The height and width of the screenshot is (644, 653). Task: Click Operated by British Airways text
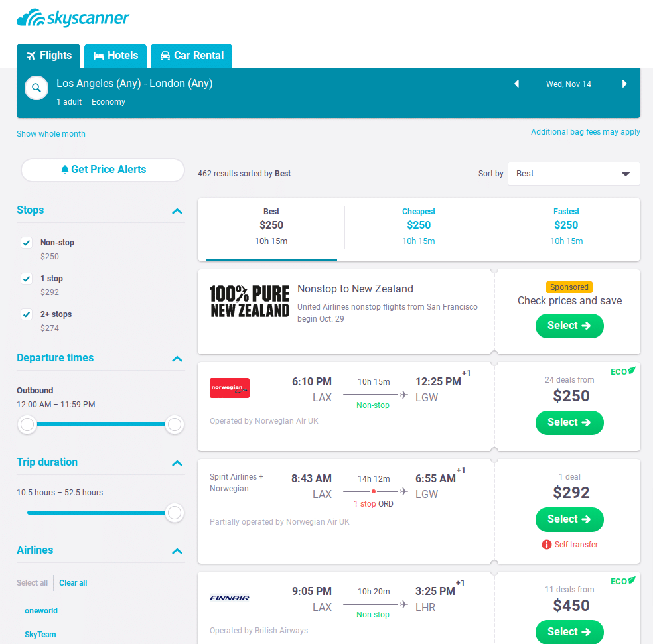tap(259, 631)
